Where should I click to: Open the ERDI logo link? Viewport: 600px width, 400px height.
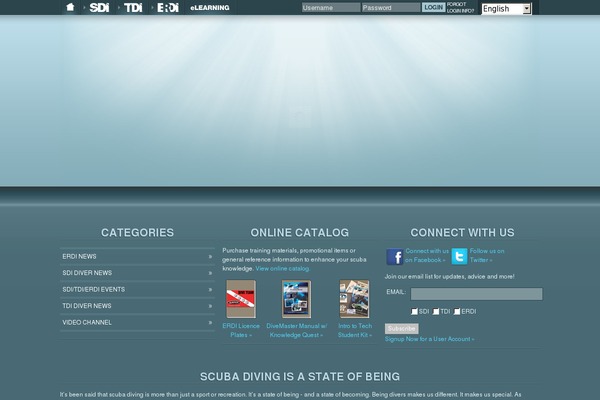(168, 7)
